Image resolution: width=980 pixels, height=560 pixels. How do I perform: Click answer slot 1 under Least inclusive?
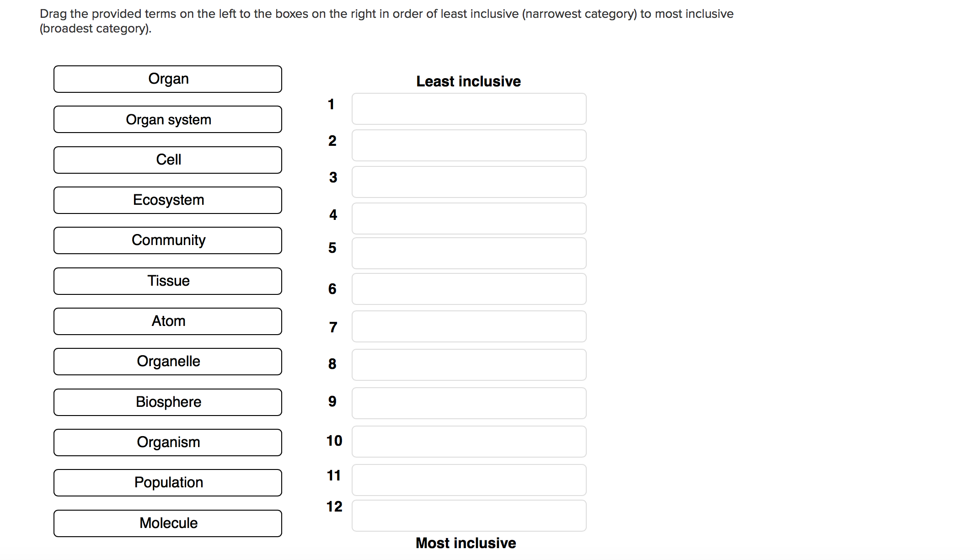click(469, 109)
